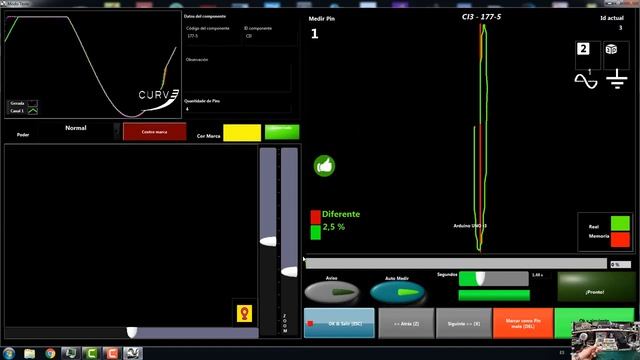Click the red Diferente indicator square
The width and height of the screenshot is (640, 360).
[x=316, y=217]
